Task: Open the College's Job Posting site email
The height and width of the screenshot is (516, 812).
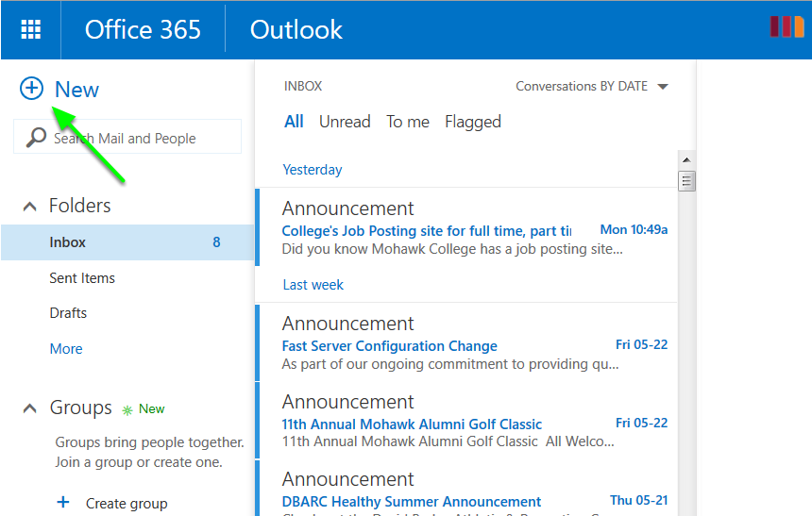Action: [x=426, y=231]
